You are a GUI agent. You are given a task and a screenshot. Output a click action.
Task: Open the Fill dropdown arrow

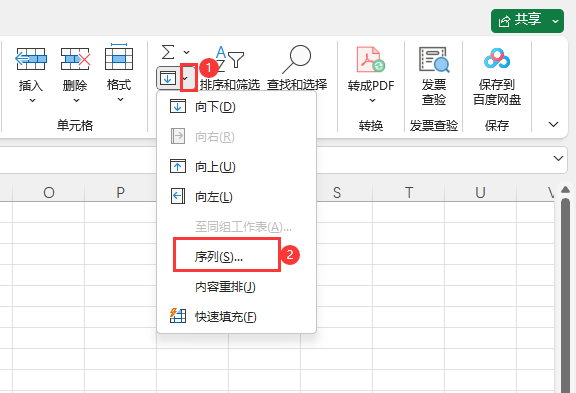[x=186, y=78]
